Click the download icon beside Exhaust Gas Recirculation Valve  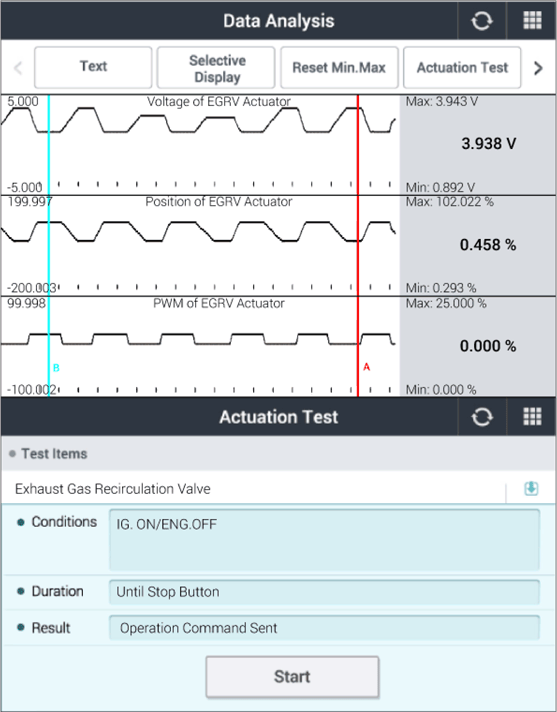click(x=531, y=489)
